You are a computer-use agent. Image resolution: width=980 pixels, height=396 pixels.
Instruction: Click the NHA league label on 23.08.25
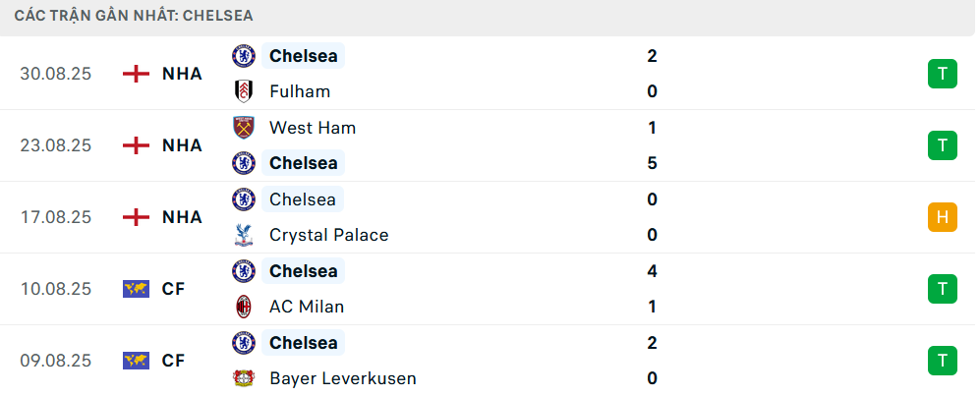click(182, 145)
